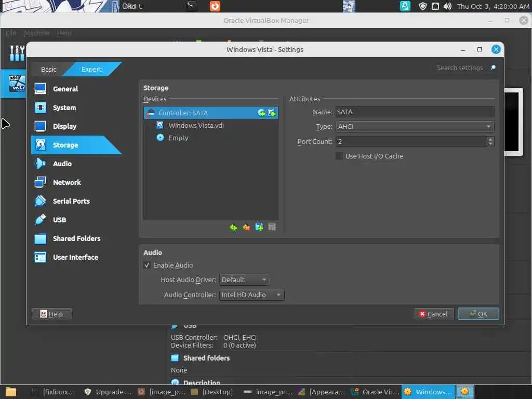Switch to Upgrade window in taskbar
Image resolution: width=532 pixels, height=399 pixels.
tap(108, 392)
